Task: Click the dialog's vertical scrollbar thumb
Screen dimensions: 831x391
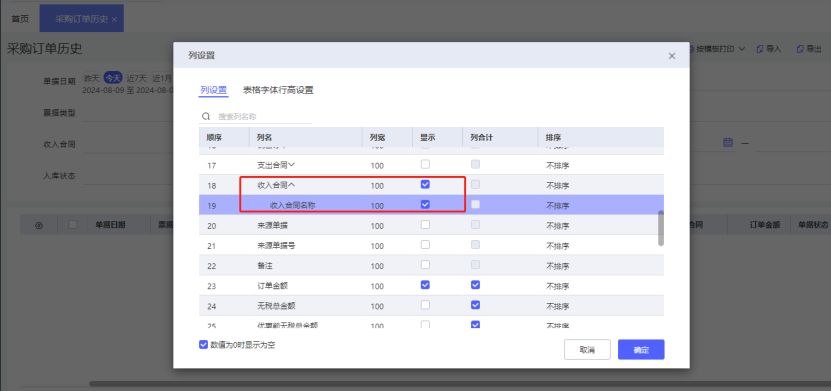Action: coord(660,228)
